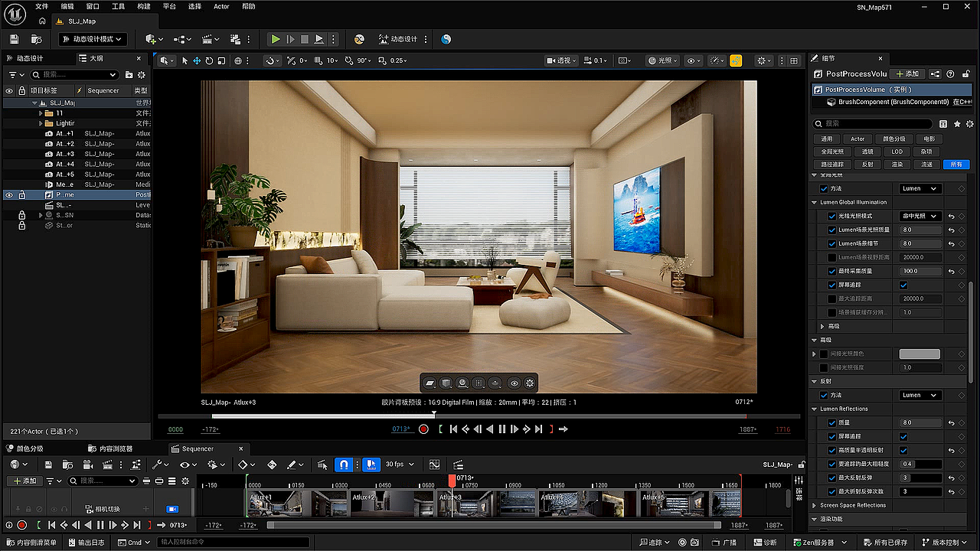Uncheck the 高质量半透明反射 value checkbox
The image size is (980, 551).
[x=903, y=450]
